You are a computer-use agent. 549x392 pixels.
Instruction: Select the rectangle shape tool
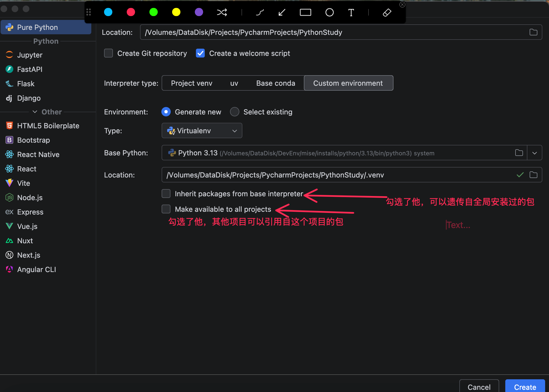(x=305, y=12)
